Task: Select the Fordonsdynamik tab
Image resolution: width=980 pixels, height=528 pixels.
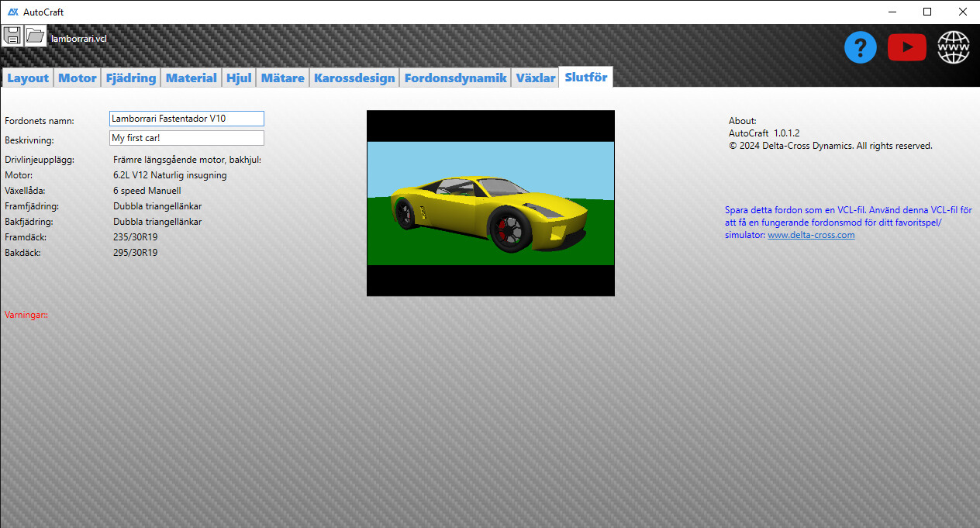Action: [x=455, y=78]
